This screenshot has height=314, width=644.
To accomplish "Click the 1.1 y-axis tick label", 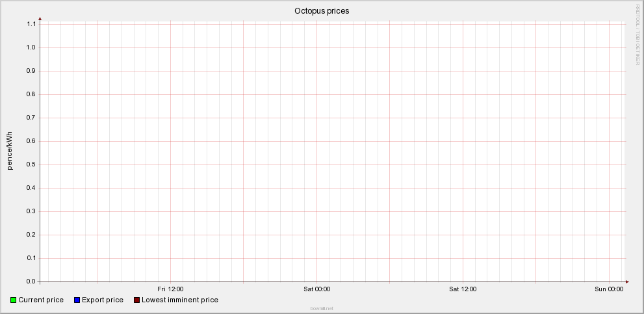I will coord(31,24).
